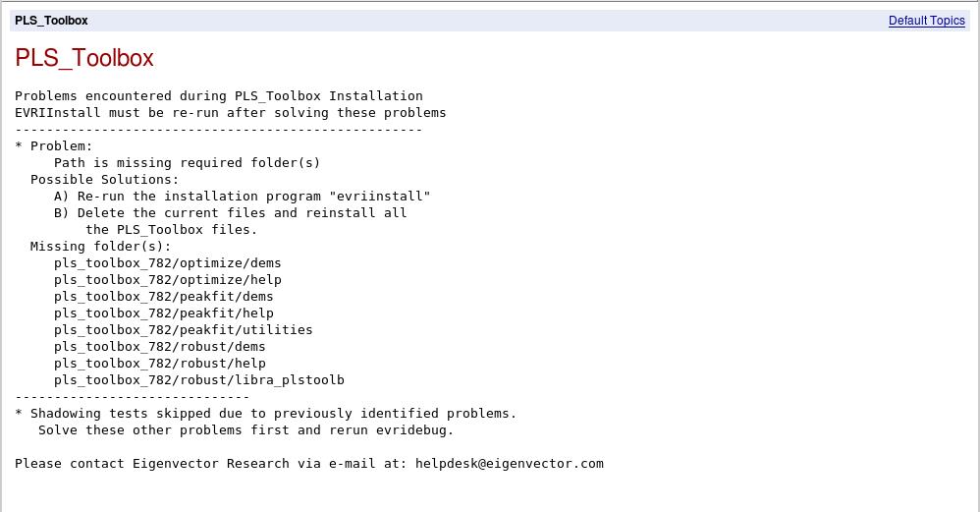Screen dimensions: 980x512
Task: Click the pls_toolbox_782/robust/help folder path
Action: (160, 364)
